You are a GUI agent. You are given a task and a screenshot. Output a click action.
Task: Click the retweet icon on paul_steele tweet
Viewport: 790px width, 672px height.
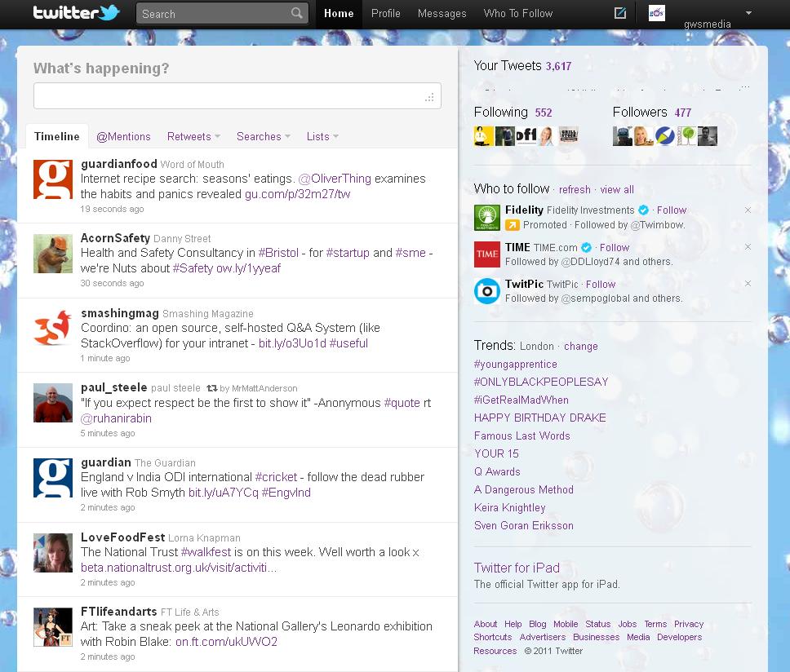tap(212, 388)
